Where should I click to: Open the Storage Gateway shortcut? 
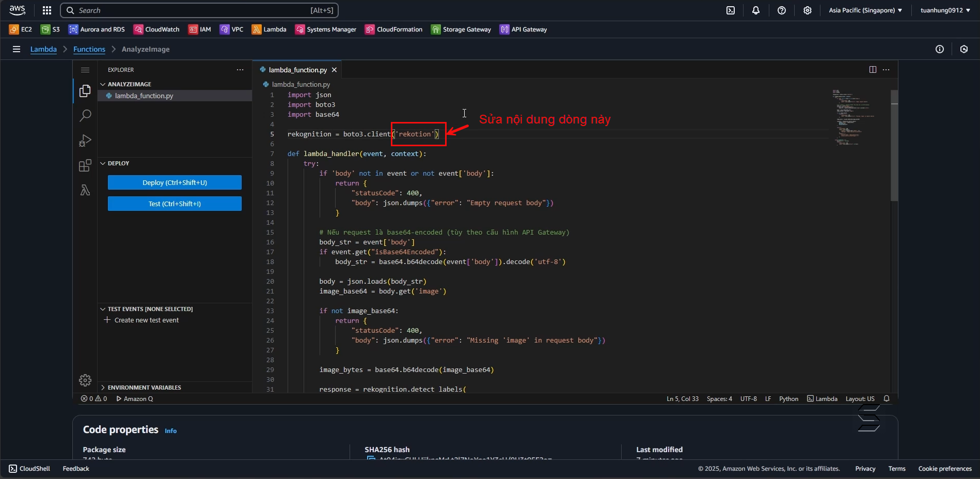click(x=461, y=29)
